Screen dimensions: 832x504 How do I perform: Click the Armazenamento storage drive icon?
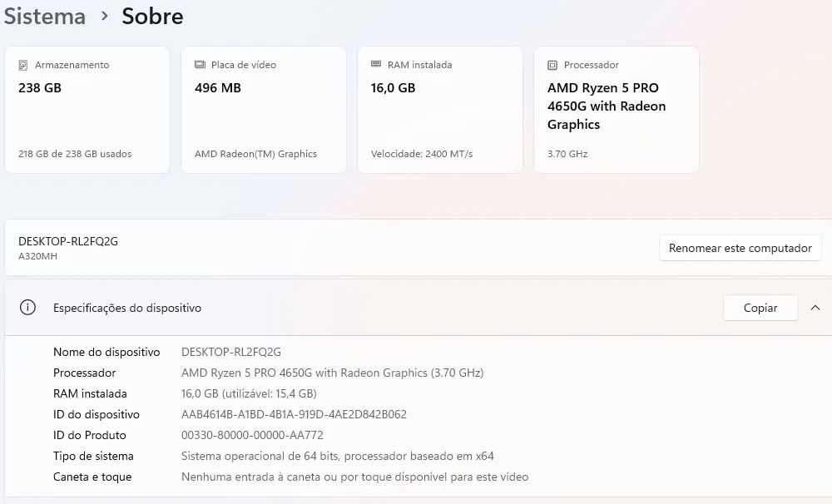tap(24, 64)
